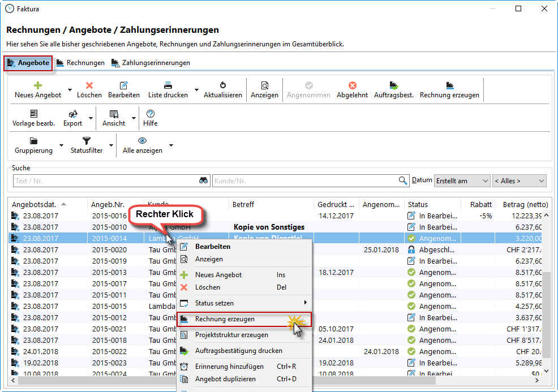Switch to the Rechnungen tab

[80, 63]
